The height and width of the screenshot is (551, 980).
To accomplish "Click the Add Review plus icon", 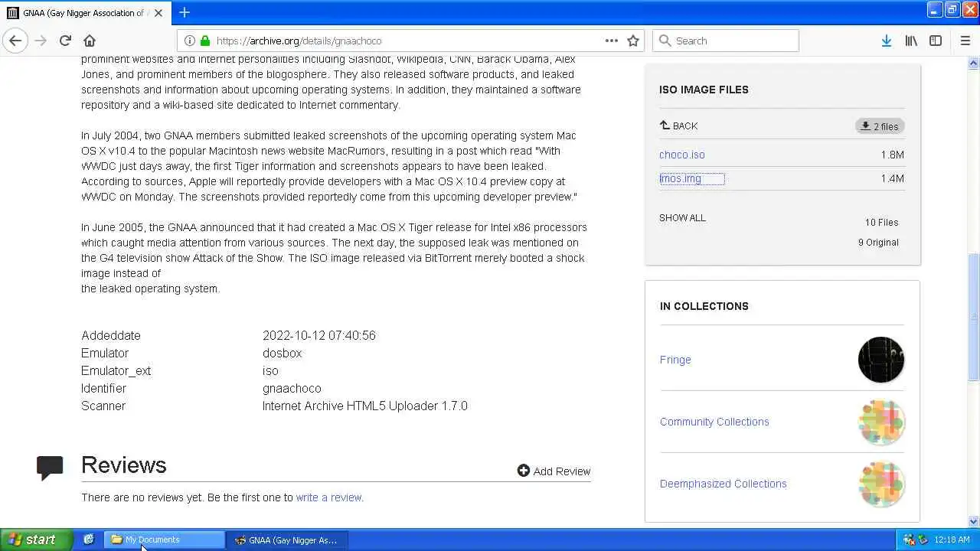I will pos(524,471).
